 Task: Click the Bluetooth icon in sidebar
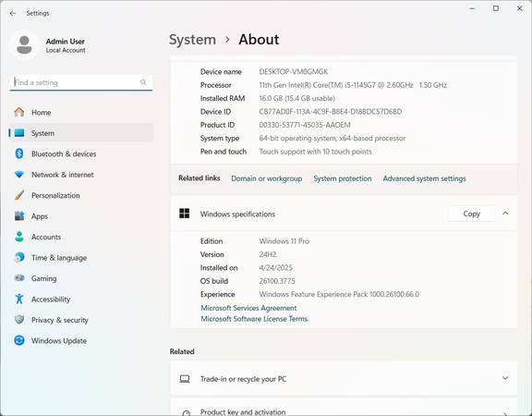(19, 153)
